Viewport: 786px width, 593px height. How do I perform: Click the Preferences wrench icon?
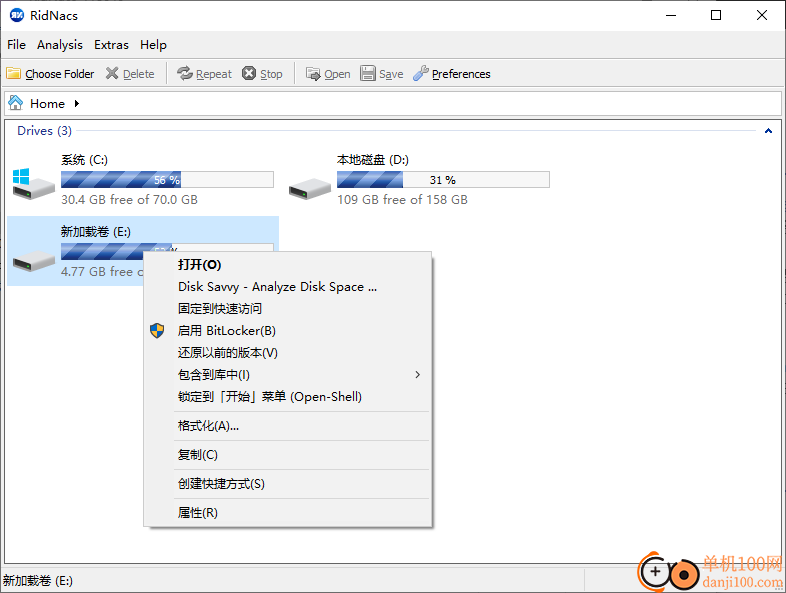(421, 74)
